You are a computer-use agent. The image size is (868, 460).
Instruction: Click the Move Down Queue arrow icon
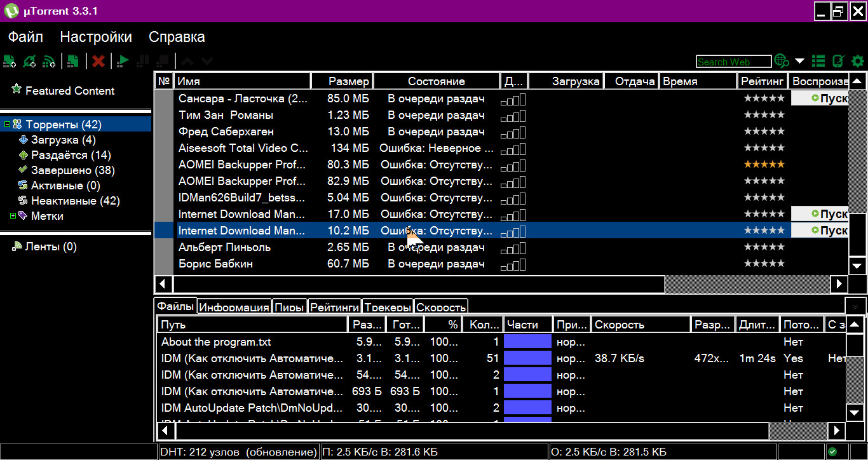tap(207, 61)
